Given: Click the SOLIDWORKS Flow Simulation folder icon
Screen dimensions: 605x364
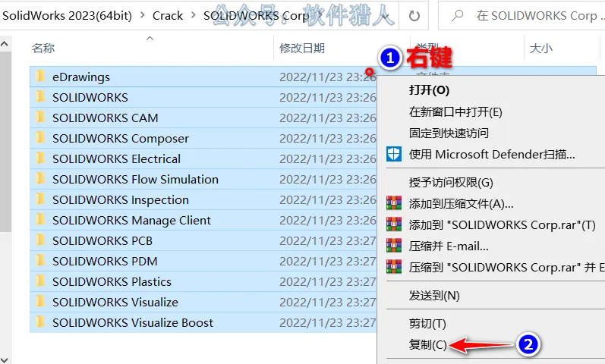Looking at the screenshot, I should pos(40,178).
